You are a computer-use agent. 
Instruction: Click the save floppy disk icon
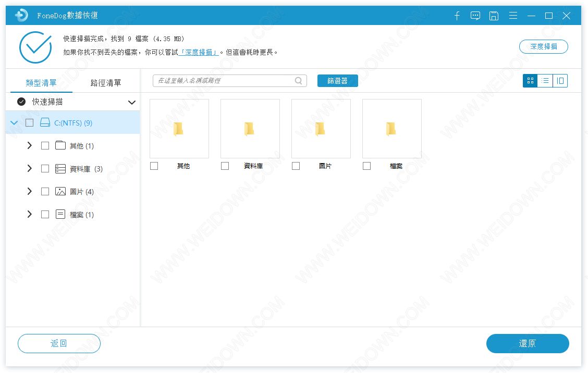pyautogui.click(x=494, y=16)
